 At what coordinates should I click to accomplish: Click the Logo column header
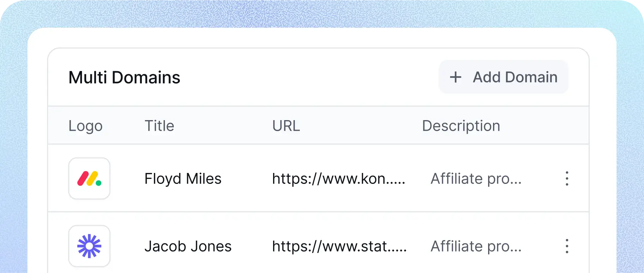coord(86,126)
